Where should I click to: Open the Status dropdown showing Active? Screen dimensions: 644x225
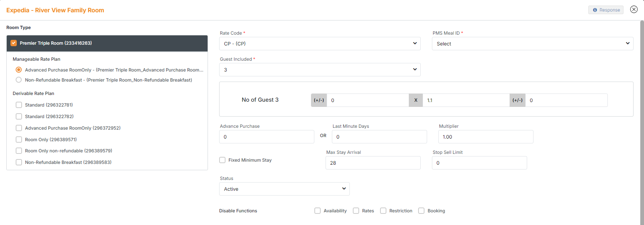click(284, 189)
